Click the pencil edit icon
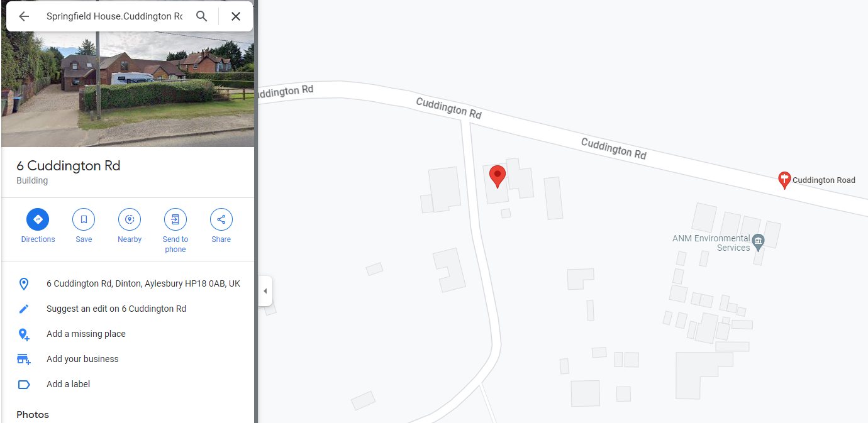This screenshot has height=423, width=868. click(24, 309)
